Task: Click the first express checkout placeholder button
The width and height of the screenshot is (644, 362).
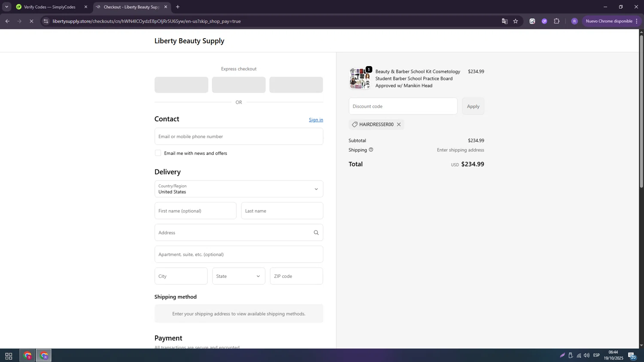Action: click(x=181, y=85)
